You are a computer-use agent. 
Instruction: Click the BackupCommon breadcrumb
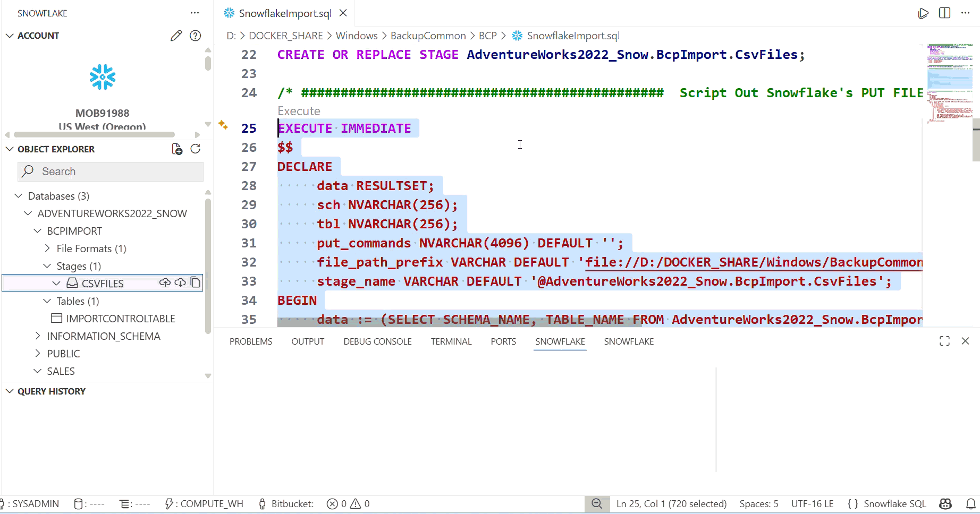[x=428, y=36]
